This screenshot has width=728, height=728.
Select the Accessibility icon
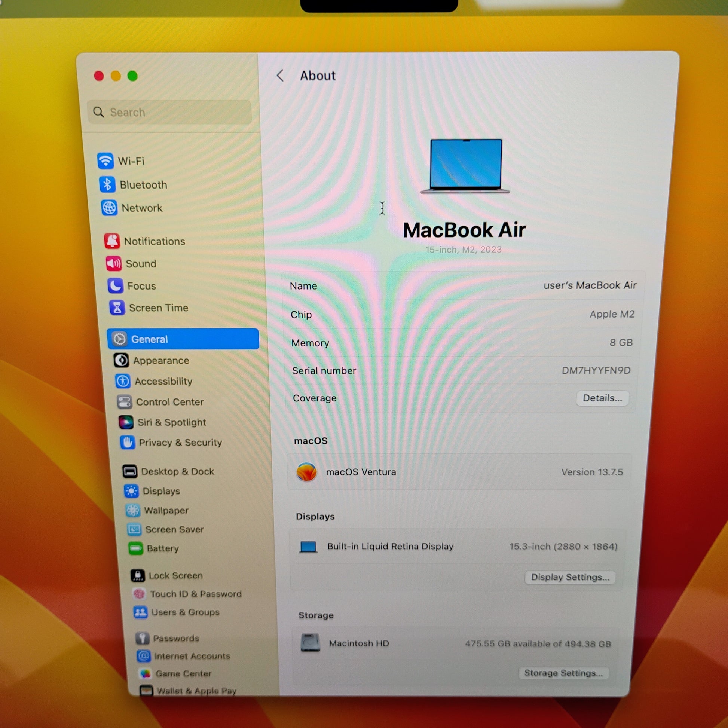(x=123, y=381)
